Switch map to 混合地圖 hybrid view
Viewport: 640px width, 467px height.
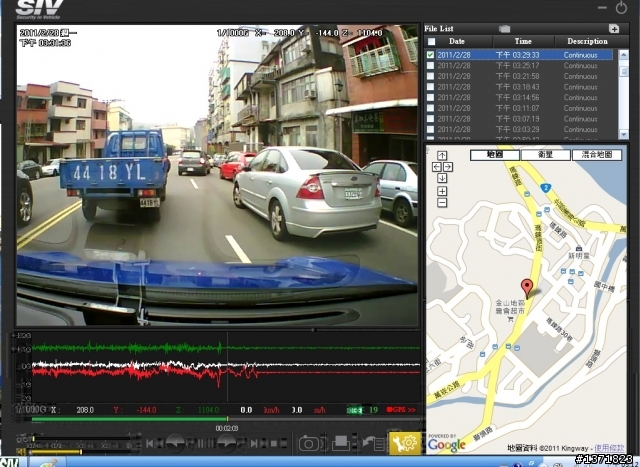(597, 155)
